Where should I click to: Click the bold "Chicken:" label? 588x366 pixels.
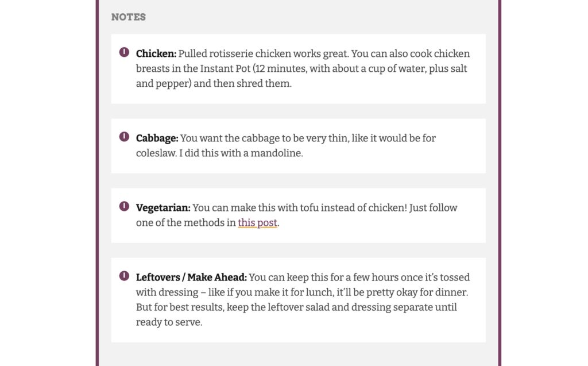click(156, 53)
